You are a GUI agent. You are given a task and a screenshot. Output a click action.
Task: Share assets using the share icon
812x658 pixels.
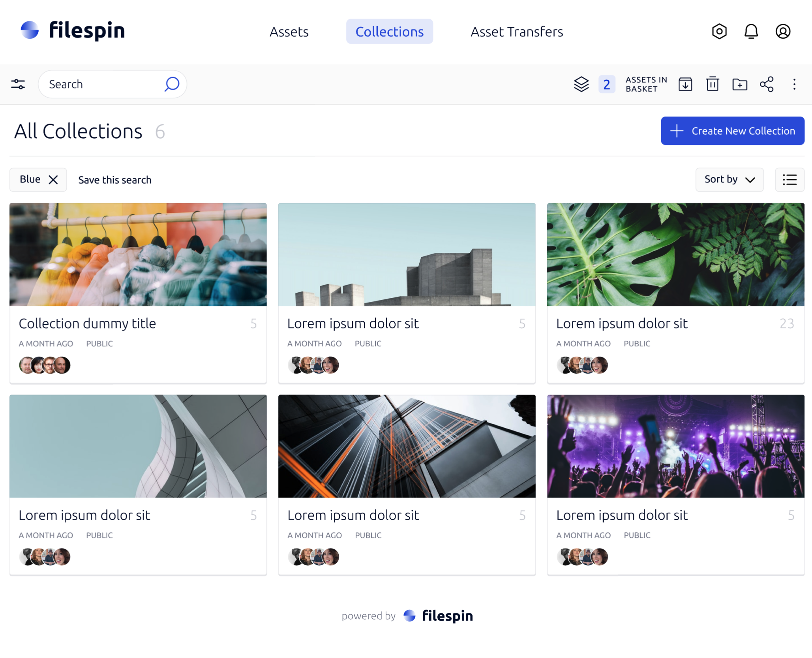(767, 84)
